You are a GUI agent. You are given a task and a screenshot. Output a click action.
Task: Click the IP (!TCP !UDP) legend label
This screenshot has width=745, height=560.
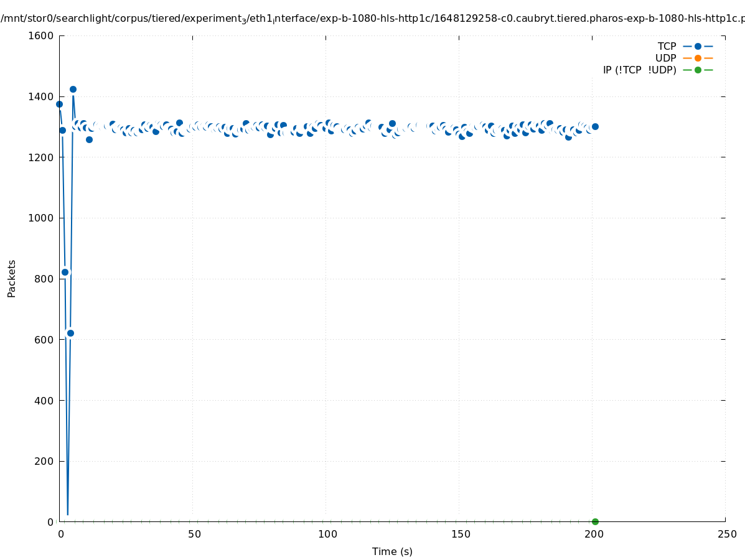[x=639, y=70]
